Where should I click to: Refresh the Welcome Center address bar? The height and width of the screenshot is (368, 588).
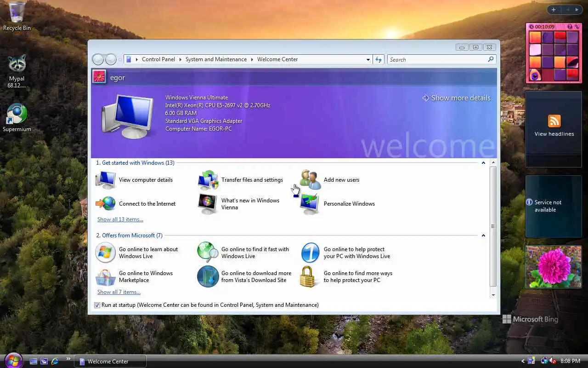[379, 59]
